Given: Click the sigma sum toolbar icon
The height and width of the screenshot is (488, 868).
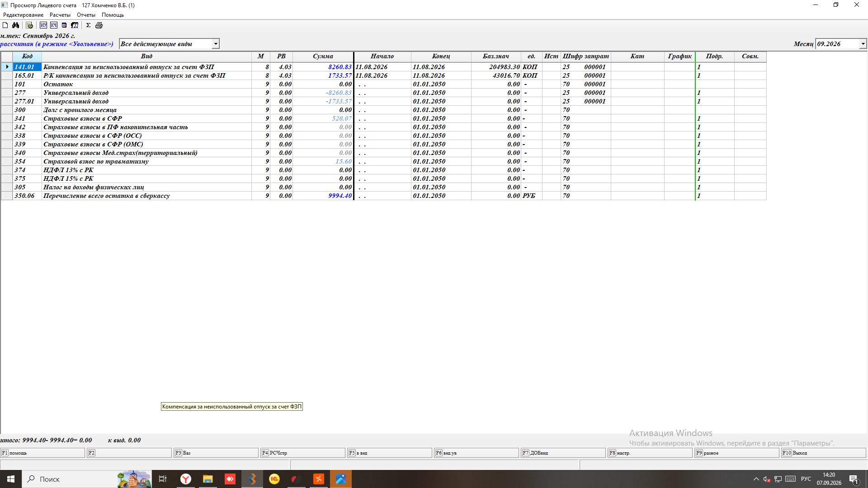Looking at the screenshot, I should click(x=89, y=25).
